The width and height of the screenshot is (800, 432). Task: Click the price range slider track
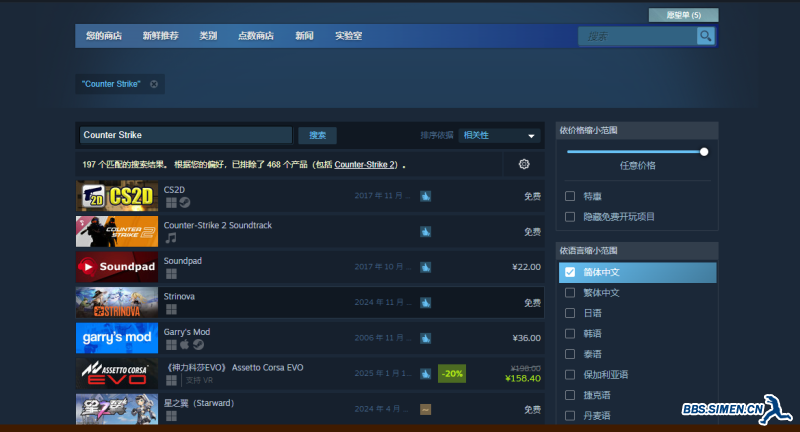coord(635,152)
